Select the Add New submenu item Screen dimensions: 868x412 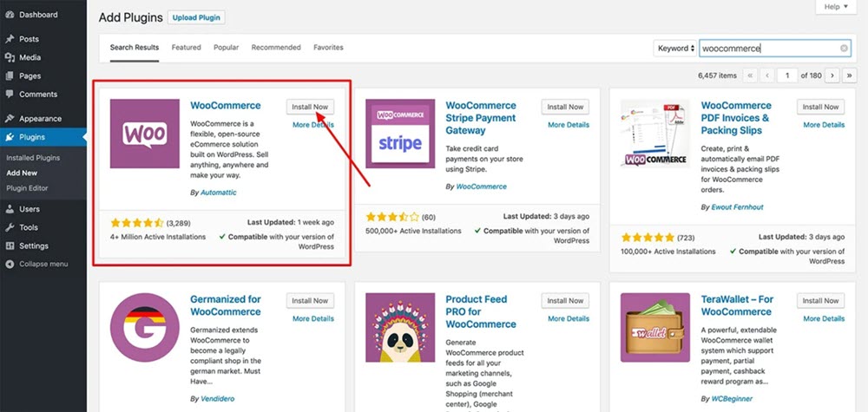click(x=23, y=173)
